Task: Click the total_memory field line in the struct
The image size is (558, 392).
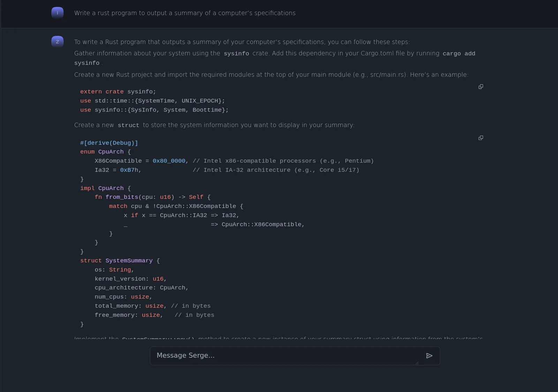Action: (x=152, y=306)
